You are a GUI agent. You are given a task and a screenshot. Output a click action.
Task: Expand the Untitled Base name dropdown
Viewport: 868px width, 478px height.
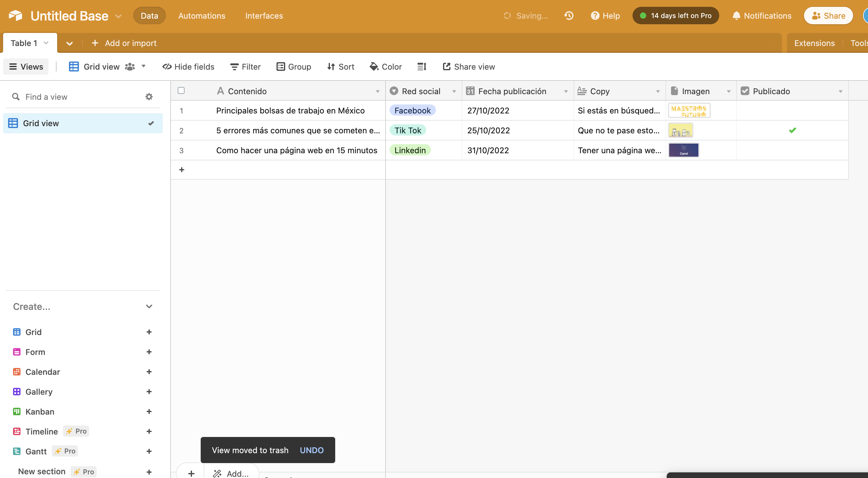tap(118, 16)
